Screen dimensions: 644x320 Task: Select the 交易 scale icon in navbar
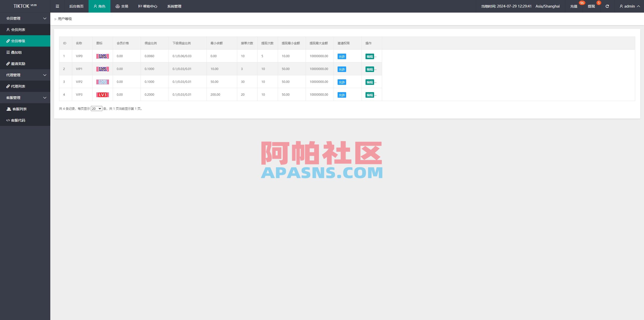click(117, 6)
